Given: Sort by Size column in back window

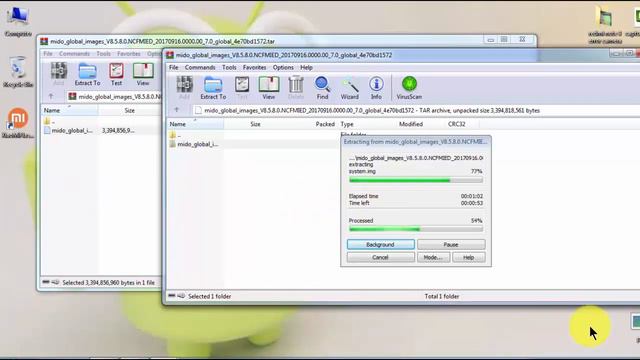Looking at the screenshot, I should point(129,110).
